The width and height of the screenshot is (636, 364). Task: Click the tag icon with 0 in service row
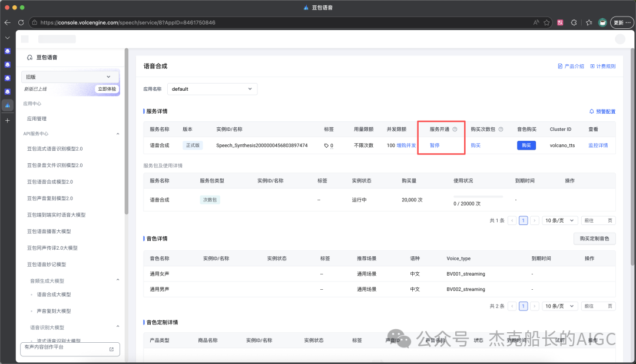click(x=329, y=145)
